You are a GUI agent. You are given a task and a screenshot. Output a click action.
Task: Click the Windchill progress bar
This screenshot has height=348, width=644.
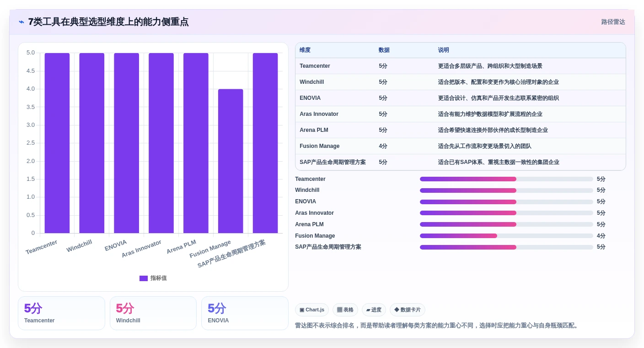pyautogui.click(x=506, y=190)
